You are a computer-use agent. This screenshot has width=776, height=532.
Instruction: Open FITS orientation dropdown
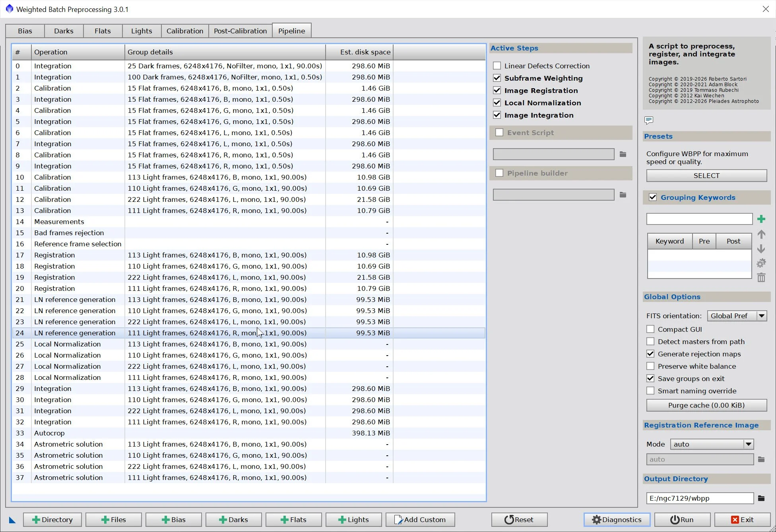[737, 316]
